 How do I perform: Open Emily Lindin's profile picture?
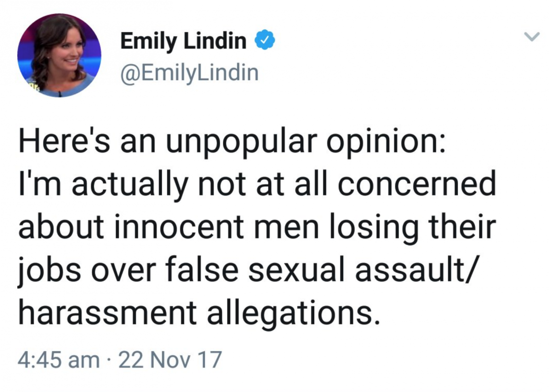pyautogui.click(x=59, y=55)
